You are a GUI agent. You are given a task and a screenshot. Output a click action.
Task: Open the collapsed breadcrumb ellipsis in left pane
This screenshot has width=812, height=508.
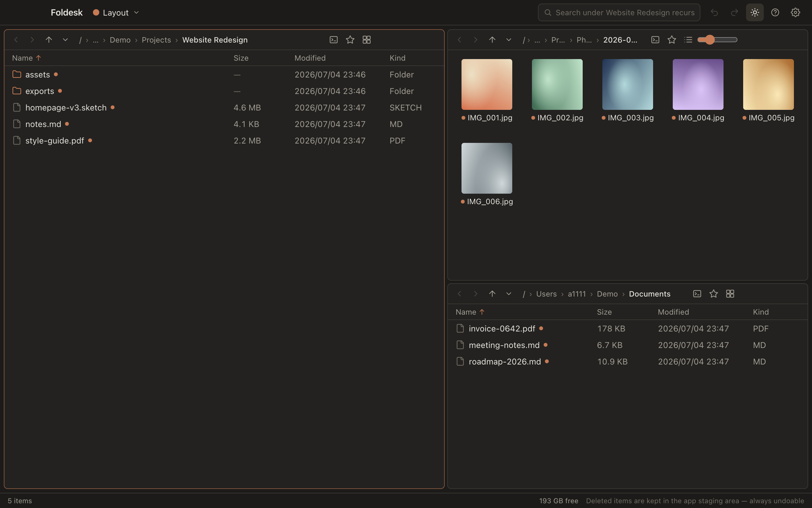[x=95, y=40]
